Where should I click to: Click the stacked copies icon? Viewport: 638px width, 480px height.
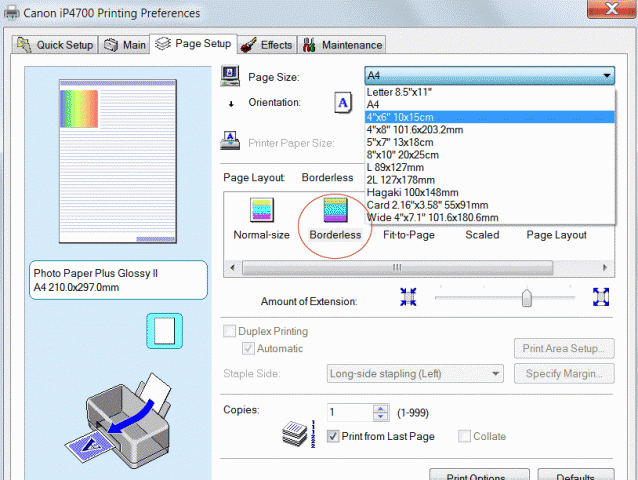[x=295, y=434]
